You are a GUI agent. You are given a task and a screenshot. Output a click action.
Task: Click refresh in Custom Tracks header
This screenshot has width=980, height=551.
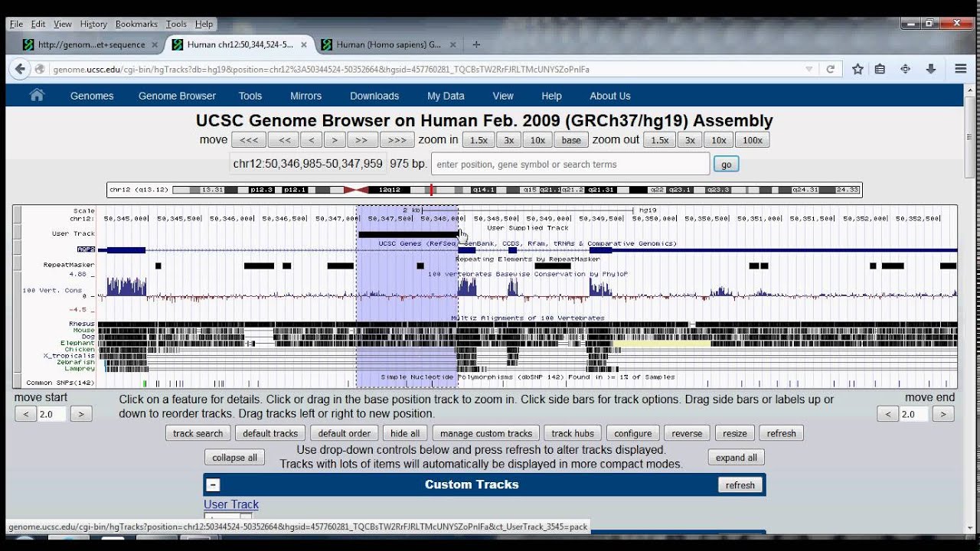coord(740,485)
